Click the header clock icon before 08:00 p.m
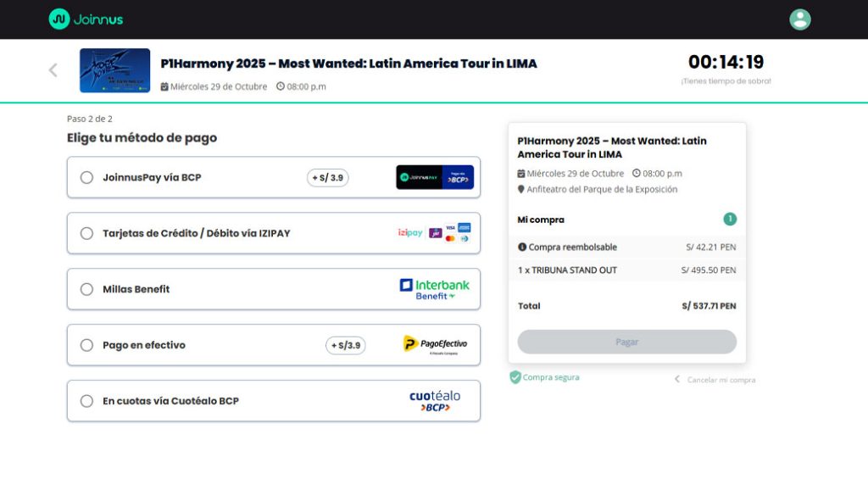The width and height of the screenshot is (868, 501). 281,86
